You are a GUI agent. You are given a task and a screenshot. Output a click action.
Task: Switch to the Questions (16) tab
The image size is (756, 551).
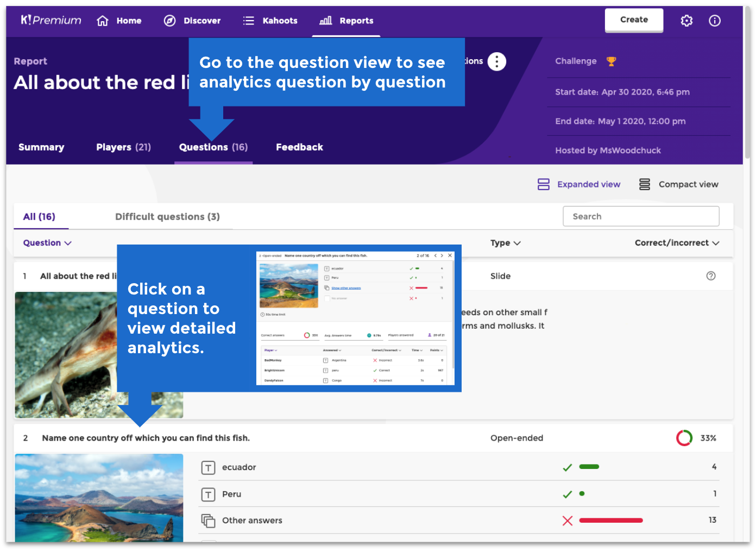[213, 147]
